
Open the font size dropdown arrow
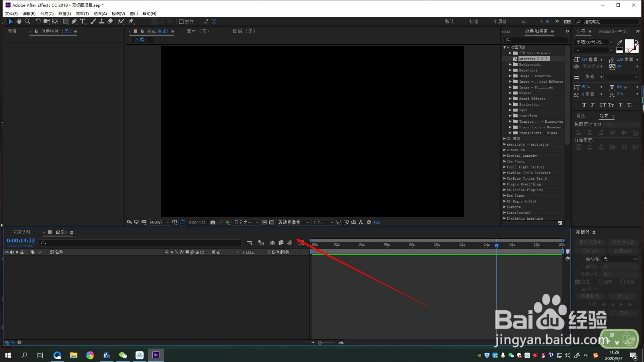coord(601,60)
